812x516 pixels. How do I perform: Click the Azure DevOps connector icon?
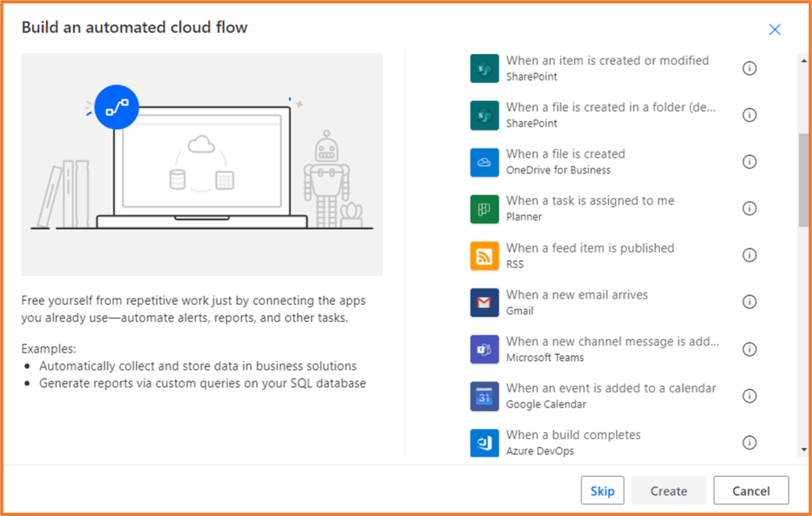pos(484,442)
